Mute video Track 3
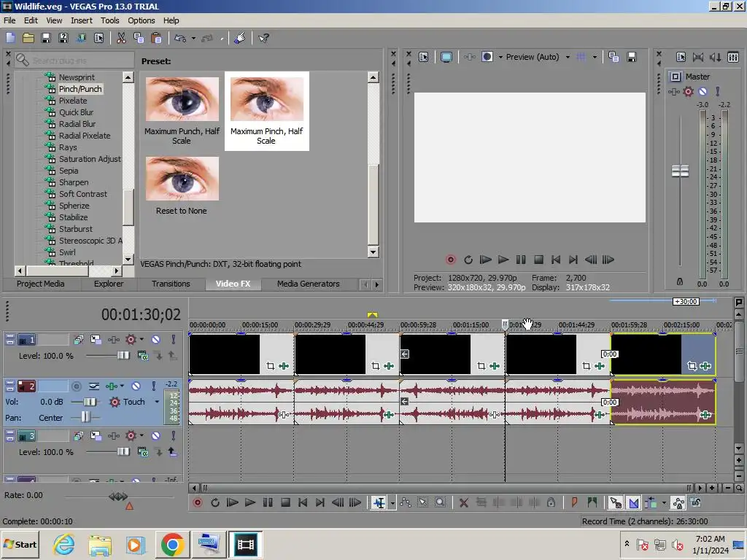The height and width of the screenshot is (560, 747). (x=156, y=436)
